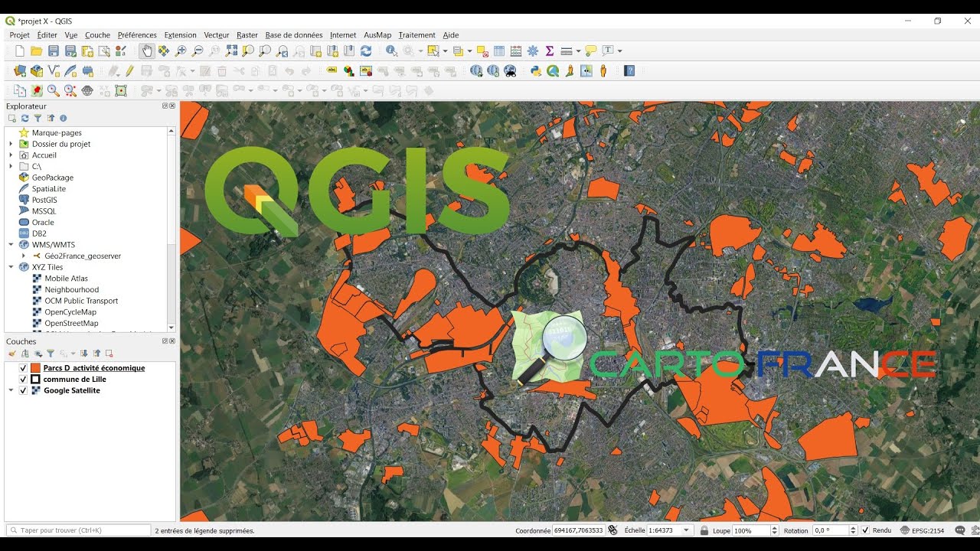980x551 pixels.
Task: Click the Zoom Full extent icon
Action: click(x=231, y=51)
